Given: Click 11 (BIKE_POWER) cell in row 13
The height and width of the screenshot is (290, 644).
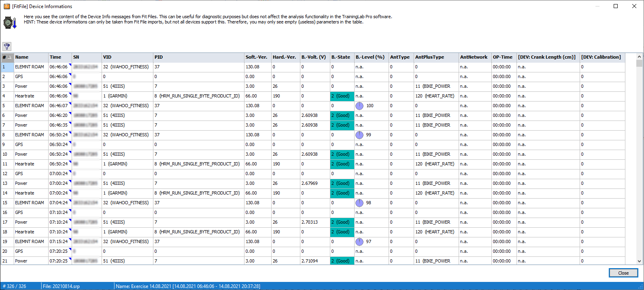Looking at the screenshot, I should 436,183.
